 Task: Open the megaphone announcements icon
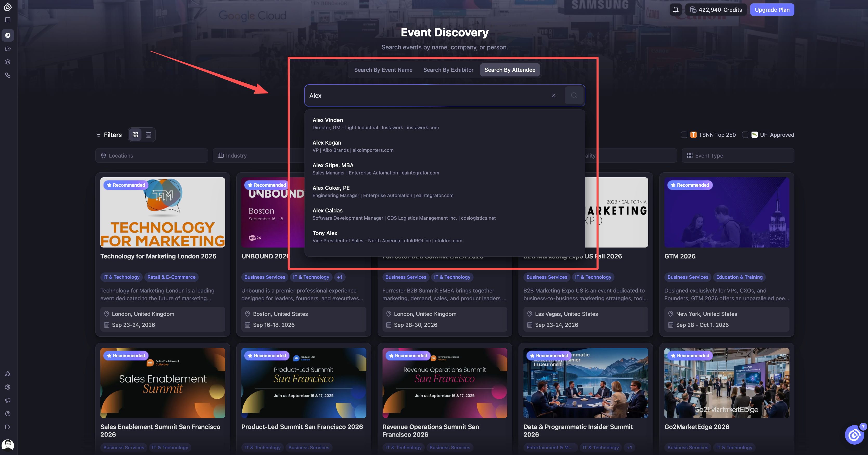pos(8,400)
